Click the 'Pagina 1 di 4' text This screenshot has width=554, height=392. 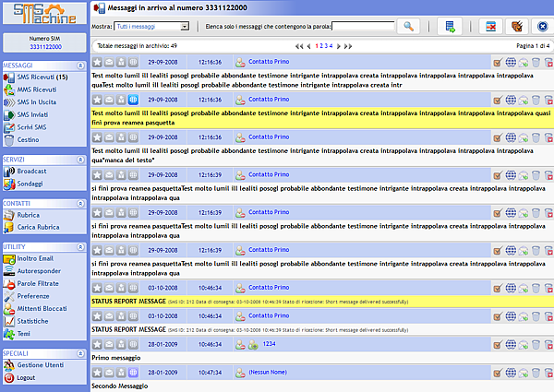click(x=533, y=46)
